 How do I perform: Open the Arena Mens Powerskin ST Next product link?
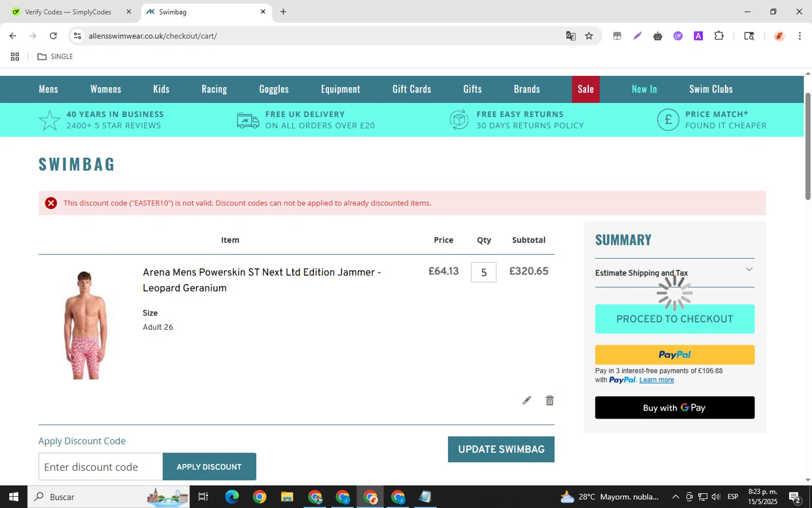tap(262, 280)
